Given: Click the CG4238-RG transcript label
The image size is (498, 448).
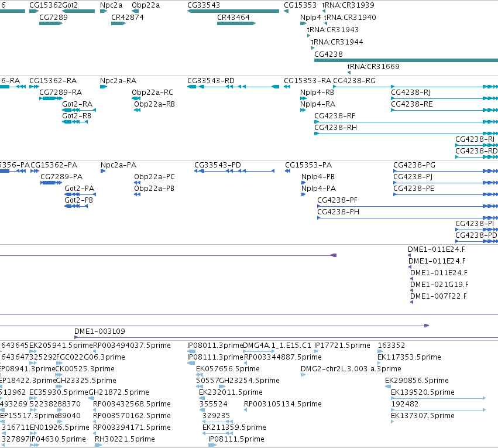Looking at the screenshot, I should click(x=354, y=81).
